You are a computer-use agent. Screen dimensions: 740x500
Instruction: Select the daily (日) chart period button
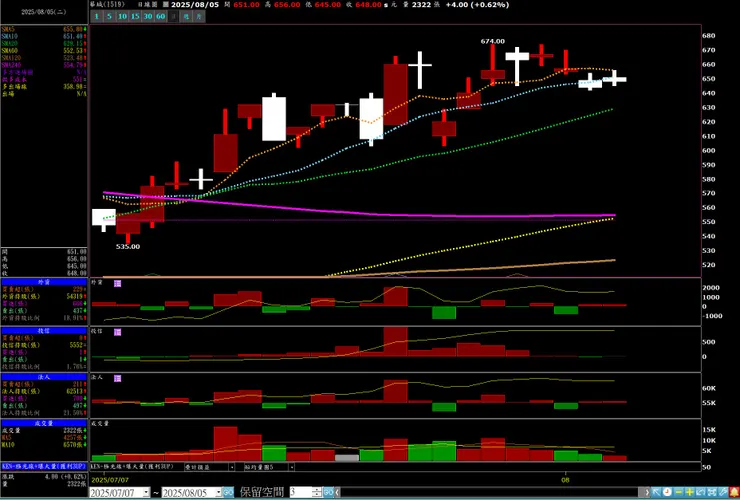coord(173,17)
